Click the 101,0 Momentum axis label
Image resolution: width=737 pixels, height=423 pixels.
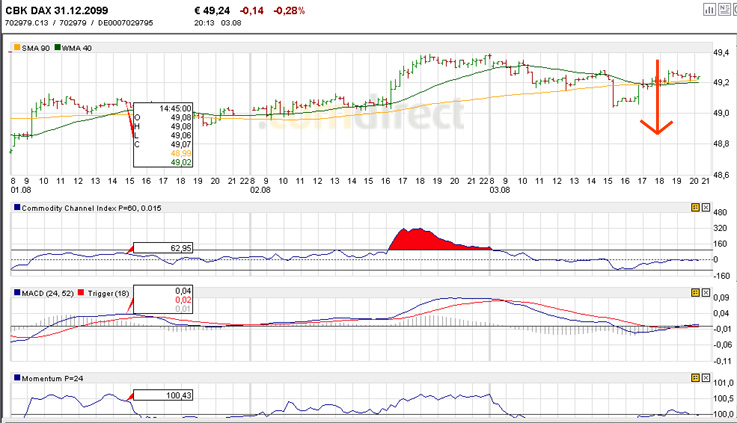tap(723, 383)
